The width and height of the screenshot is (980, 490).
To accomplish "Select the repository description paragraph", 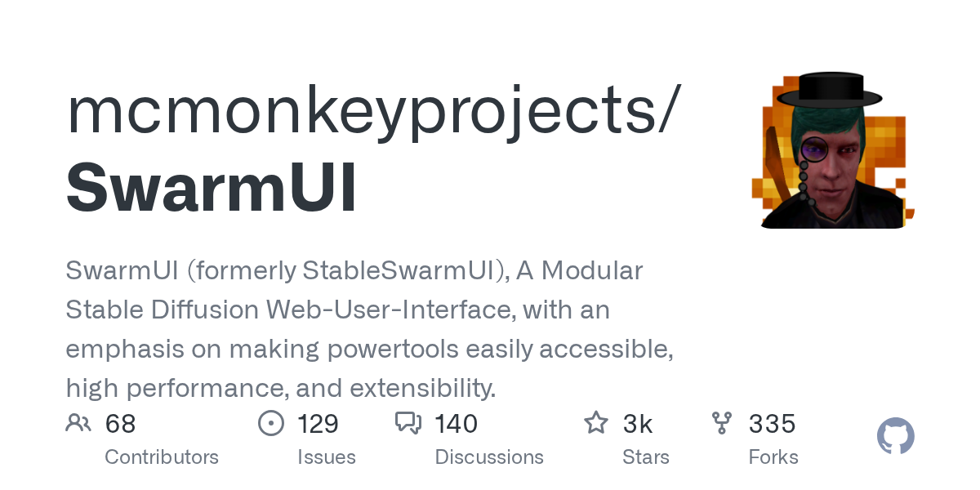I will click(369, 329).
